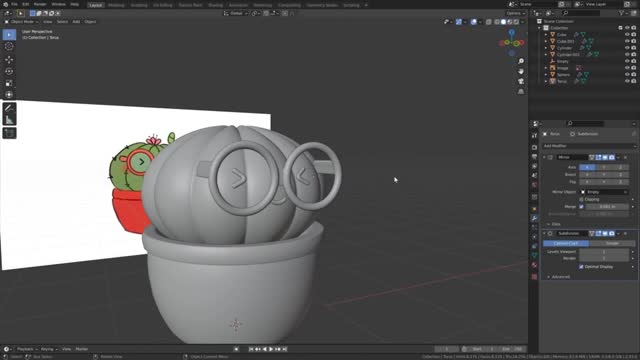Select Simple subdivision type
The width and height of the screenshot is (640, 360).
612,243
